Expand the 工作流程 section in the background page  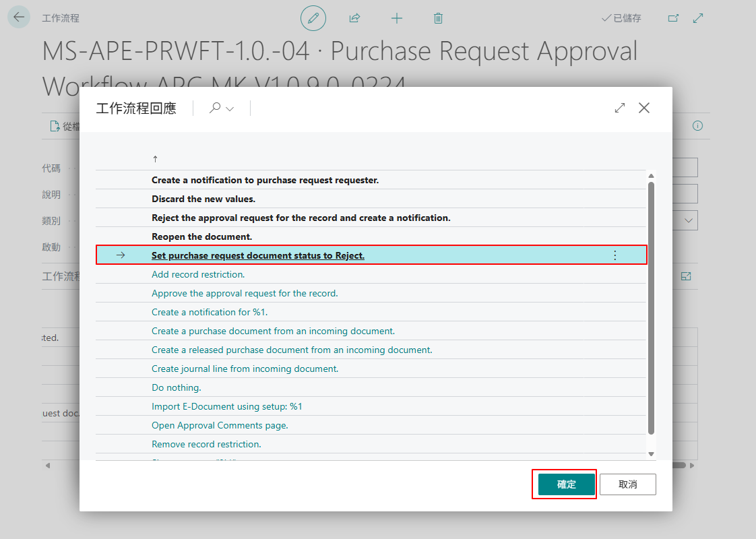pos(686,276)
